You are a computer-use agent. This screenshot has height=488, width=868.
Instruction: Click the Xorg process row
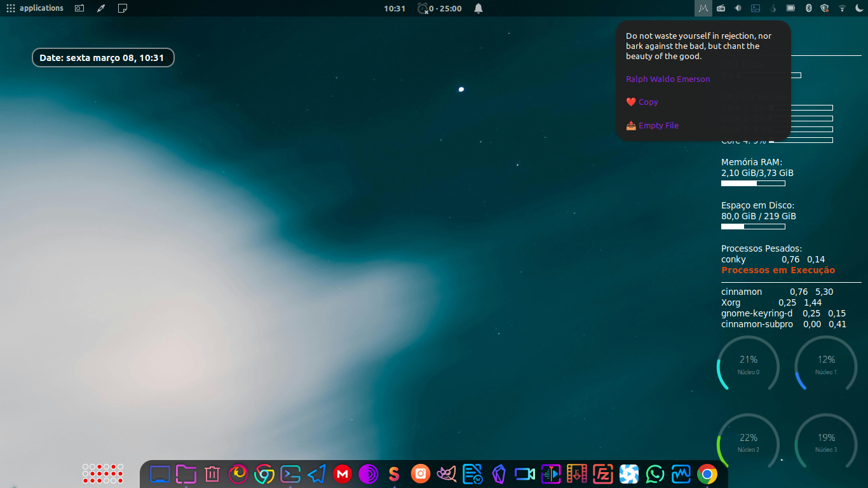click(771, 302)
